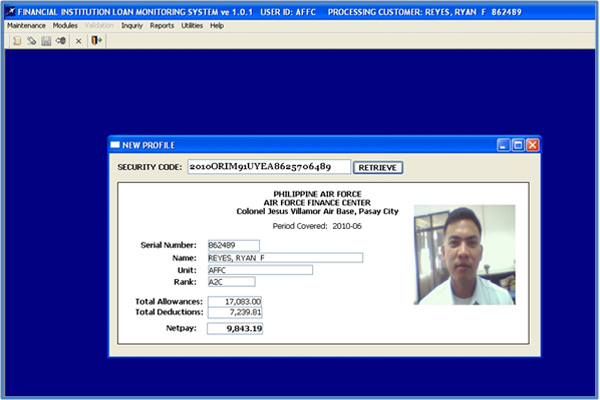The width and height of the screenshot is (600, 400).
Task: Open the Reports menu
Action: click(x=162, y=26)
